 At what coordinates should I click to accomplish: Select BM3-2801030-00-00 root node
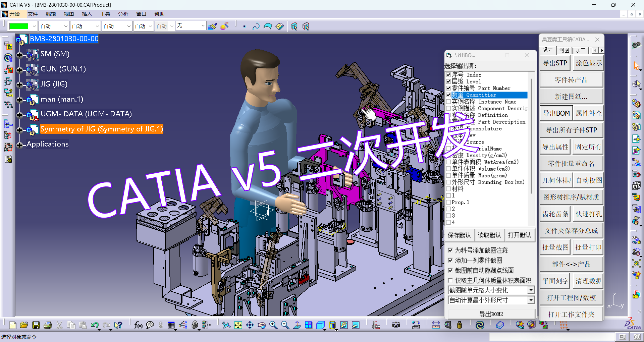[x=64, y=39]
